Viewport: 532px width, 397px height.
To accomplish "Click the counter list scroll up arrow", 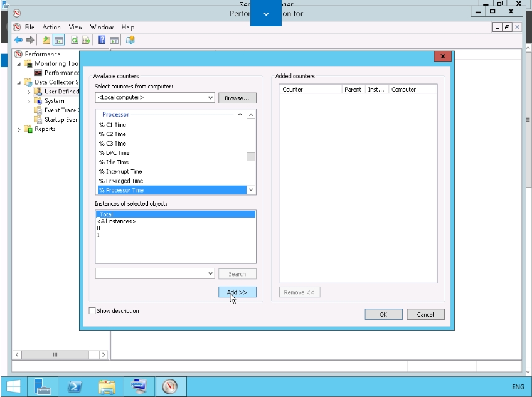I will [251, 115].
